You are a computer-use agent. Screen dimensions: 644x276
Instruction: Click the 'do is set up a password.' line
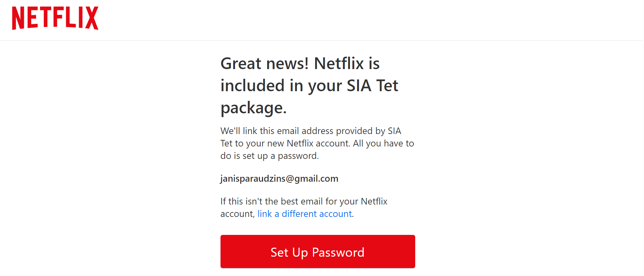click(270, 156)
